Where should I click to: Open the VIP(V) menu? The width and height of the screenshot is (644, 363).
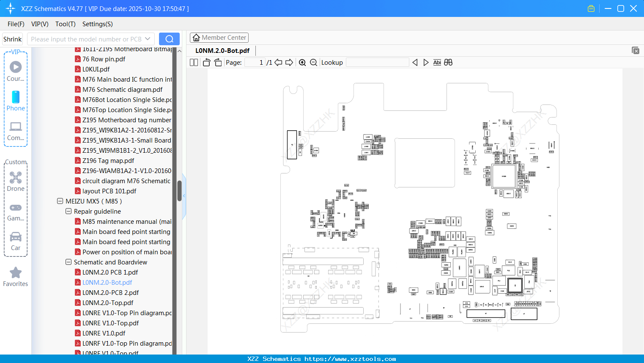(40, 24)
